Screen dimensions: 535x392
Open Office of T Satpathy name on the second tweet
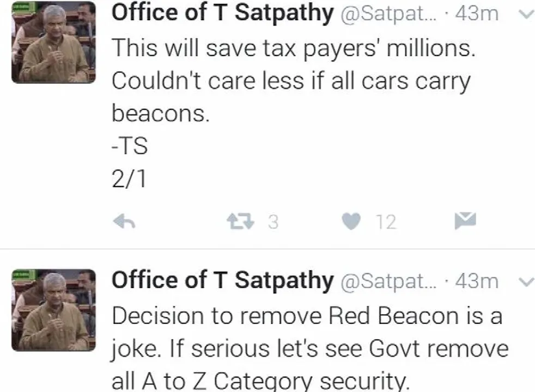pyautogui.click(x=222, y=280)
